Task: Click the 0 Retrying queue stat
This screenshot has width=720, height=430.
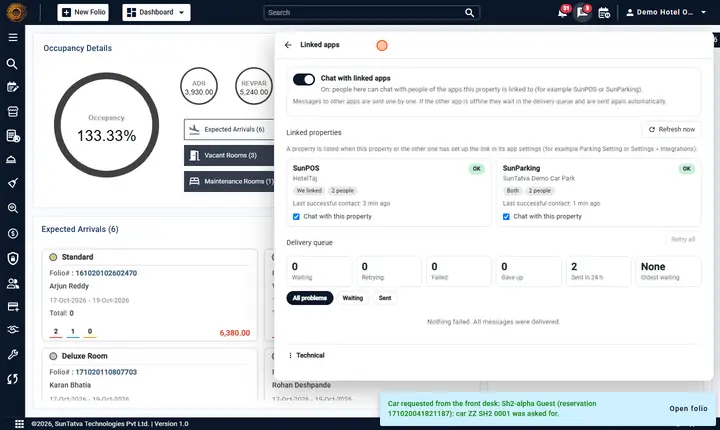Action: (389, 272)
